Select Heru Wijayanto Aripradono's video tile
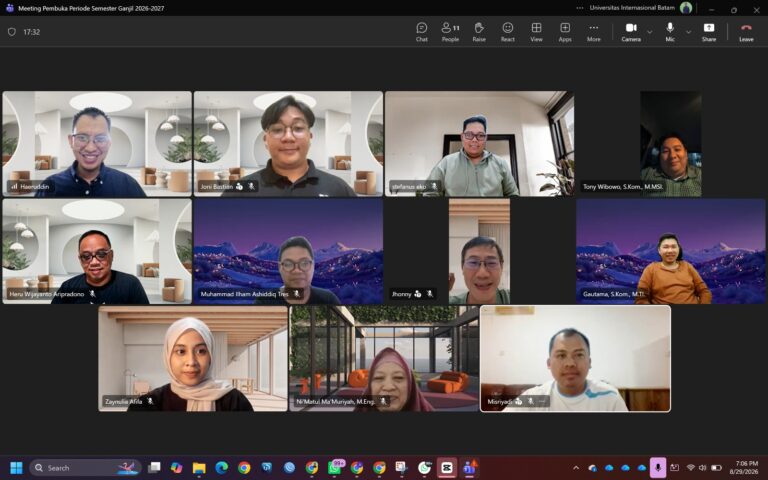 click(x=97, y=251)
